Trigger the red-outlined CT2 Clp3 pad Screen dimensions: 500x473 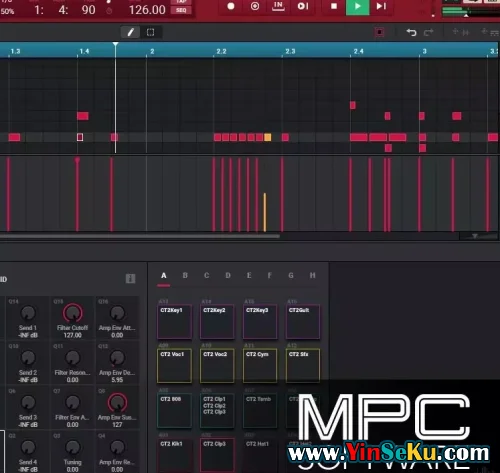(x=217, y=455)
